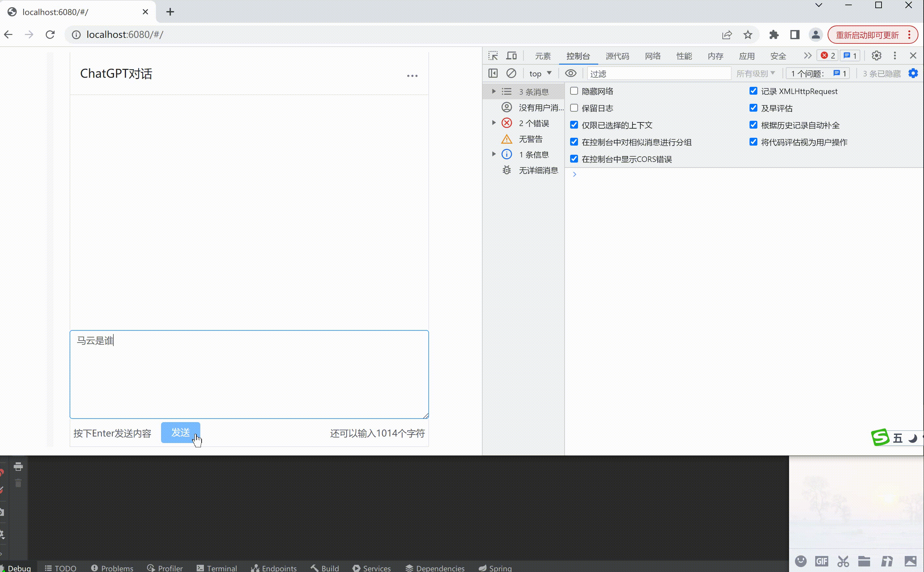The width and height of the screenshot is (924, 572).
Task: Uncheck 仅限已选择的上下文 checkbox
Action: pyautogui.click(x=574, y=125)
